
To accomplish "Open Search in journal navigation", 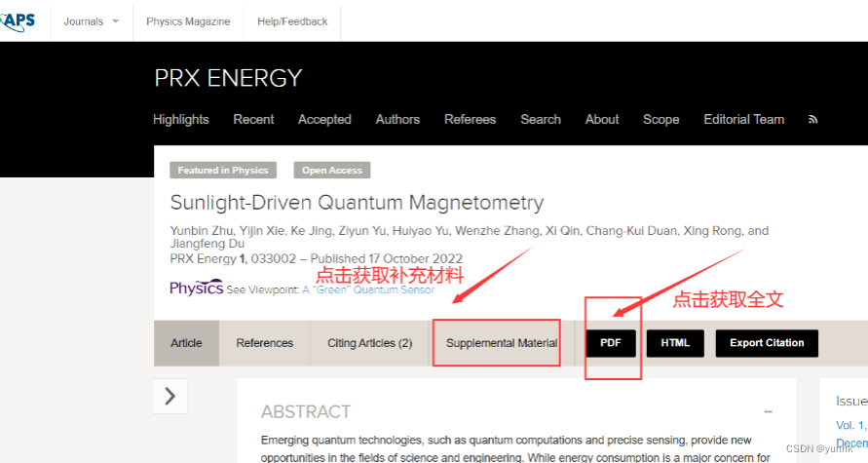I will pos(541,120).
